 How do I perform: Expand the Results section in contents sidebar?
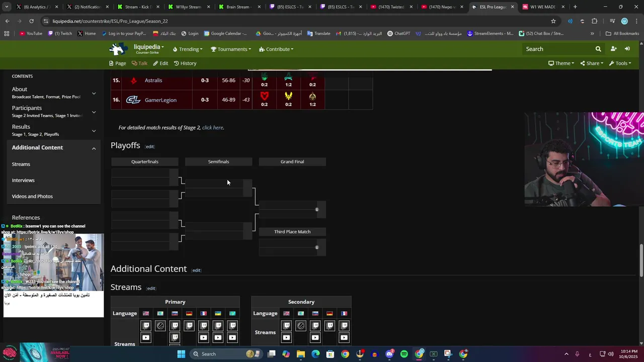pos(94,131)
